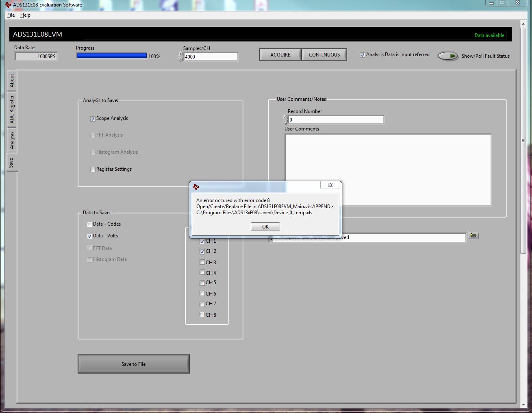Switch to the About tab
The width and height of the screenshot is (532, 413).
coord(12,80)
